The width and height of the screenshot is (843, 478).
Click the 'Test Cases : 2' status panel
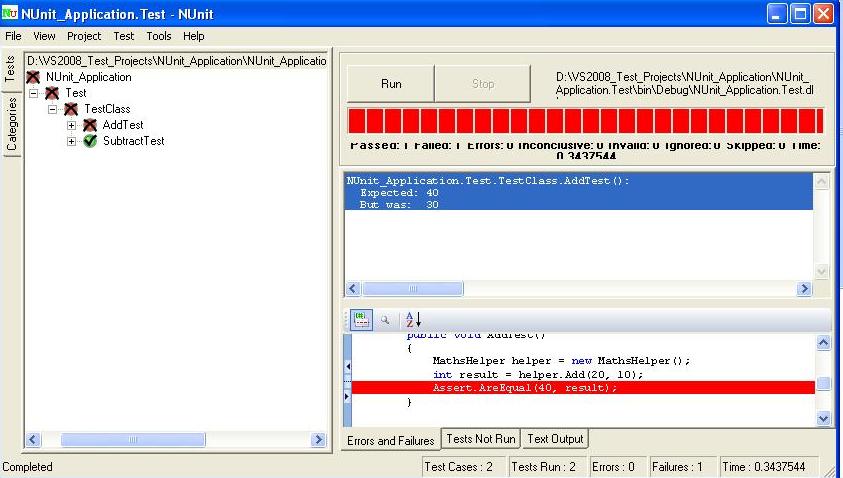tap(463, 467)
